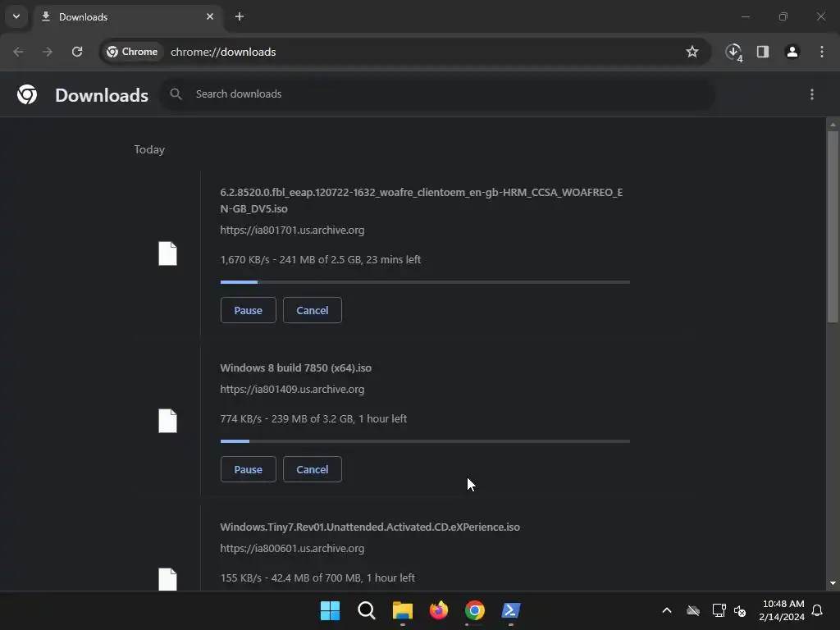Cancel the 6.2.8520 iso download
Viewport: 840px width, 630px height.
313,310
